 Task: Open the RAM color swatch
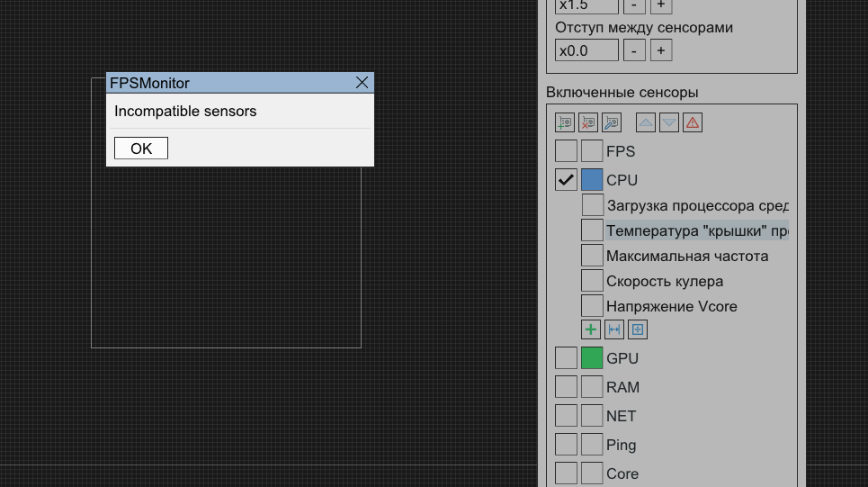click(x=592, y=387)
